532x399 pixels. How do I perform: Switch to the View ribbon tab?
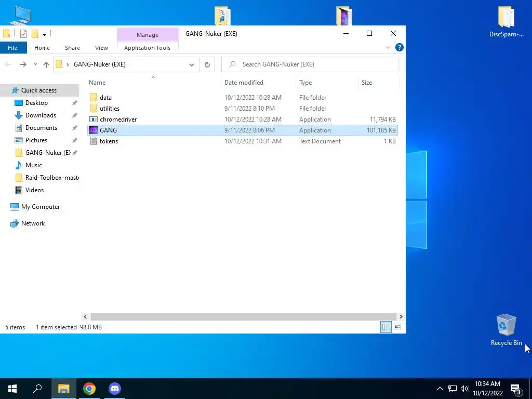[101, 48]
